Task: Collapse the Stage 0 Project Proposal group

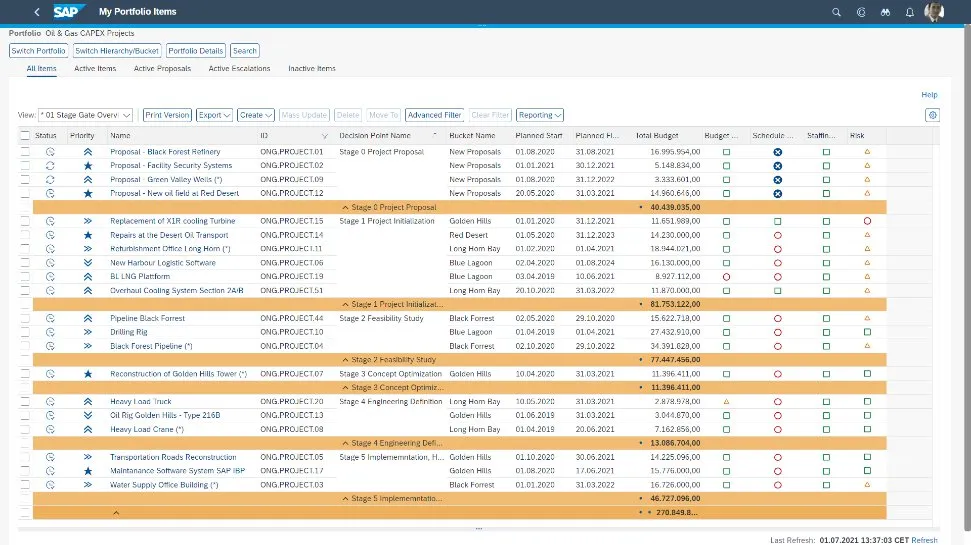Action: [346, 207]
